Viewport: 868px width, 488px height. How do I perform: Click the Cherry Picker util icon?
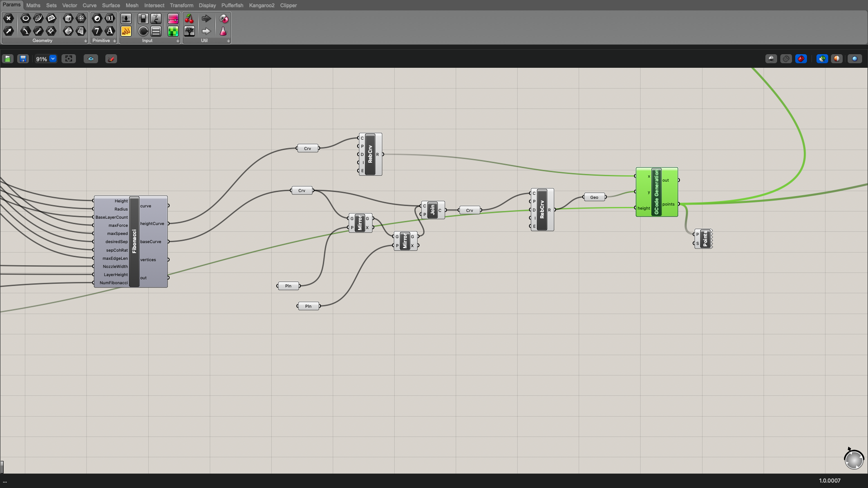coord(189,19)
